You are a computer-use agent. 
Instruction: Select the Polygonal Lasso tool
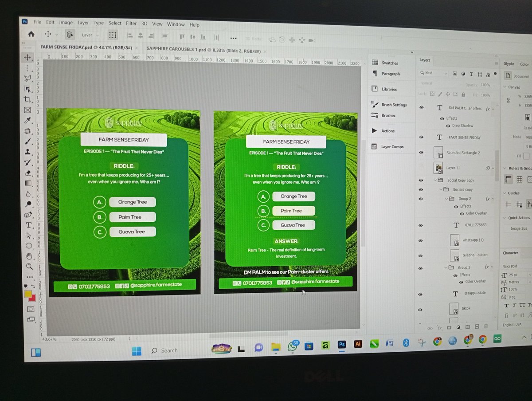pyautogui.click(x=27, y=79)
